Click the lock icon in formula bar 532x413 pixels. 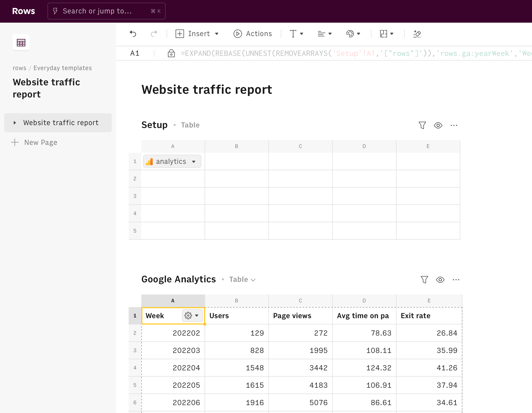[x=171, y=53]
